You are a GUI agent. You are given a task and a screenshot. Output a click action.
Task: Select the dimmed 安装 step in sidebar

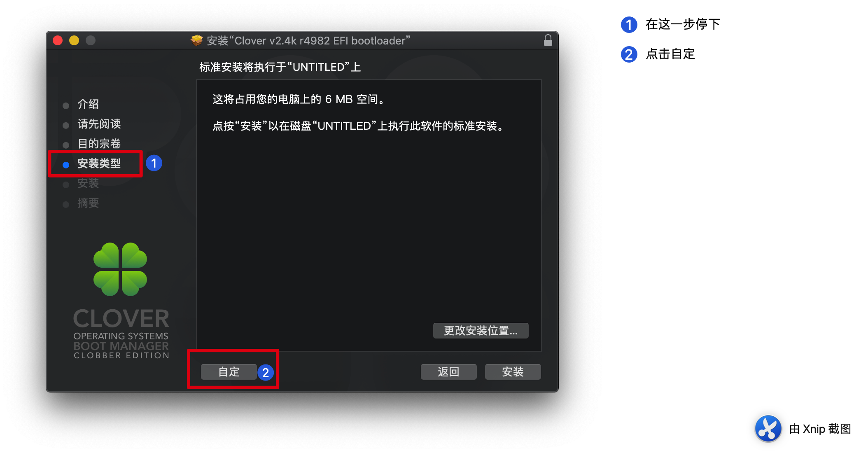click(88, 183)
